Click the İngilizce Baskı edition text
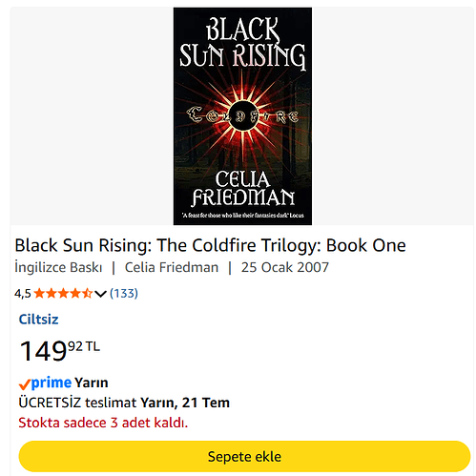The height and width of the screenshot is (476, 476). pyautogui.click(x=58, y=267)
